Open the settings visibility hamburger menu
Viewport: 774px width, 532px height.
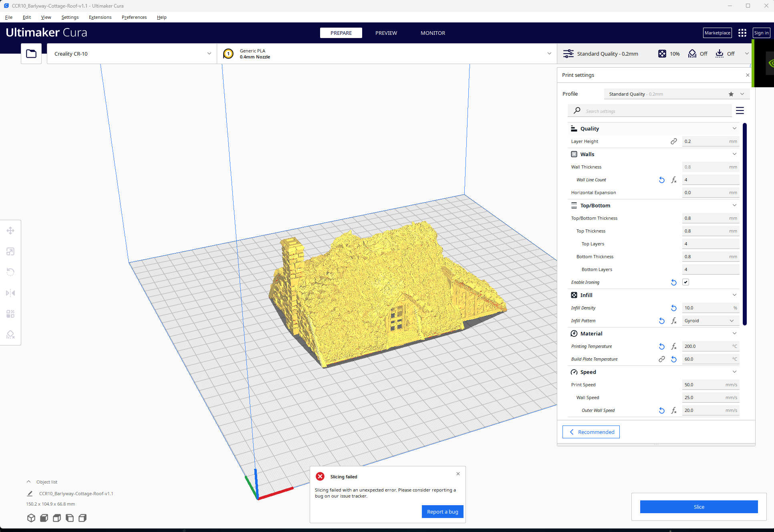point(740,110)
